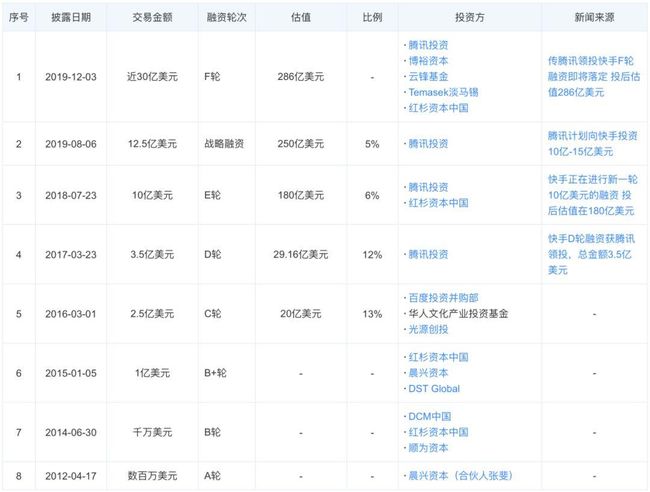Click the valuation 180亿美元
The height and width of the screenshot is (492, 650).
(301, 196)
